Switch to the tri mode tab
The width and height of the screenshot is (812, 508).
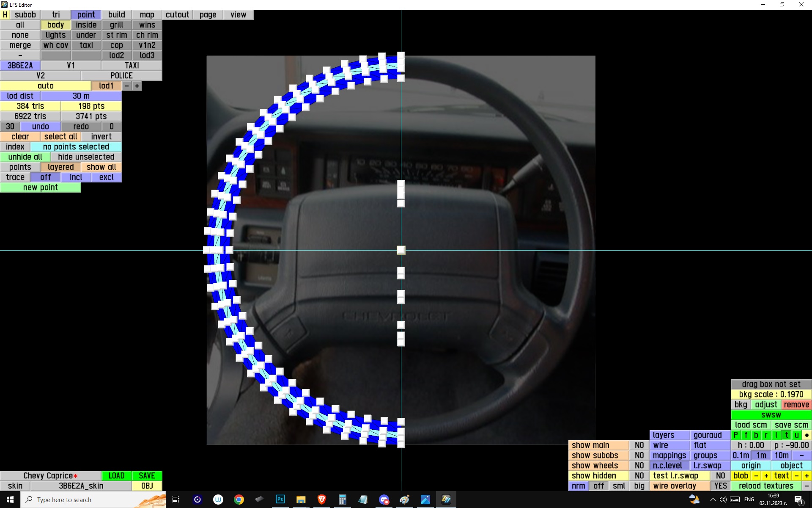tap(56, 15)
